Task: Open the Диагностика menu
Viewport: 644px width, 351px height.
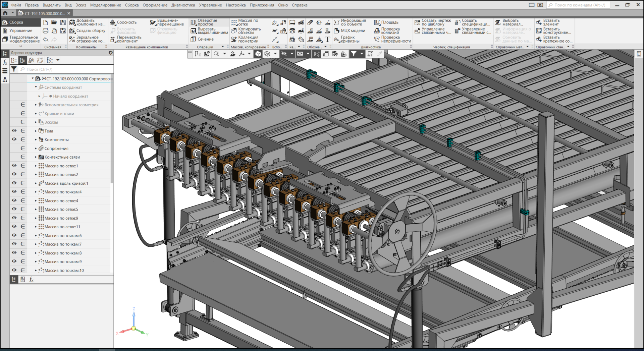Action: click(x=183, y=5)
